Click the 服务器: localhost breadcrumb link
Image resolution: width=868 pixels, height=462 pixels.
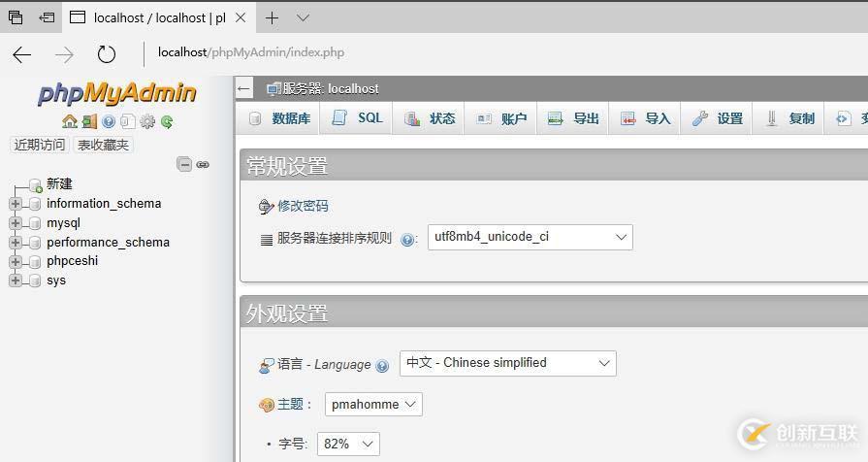[x=331, y=88]
